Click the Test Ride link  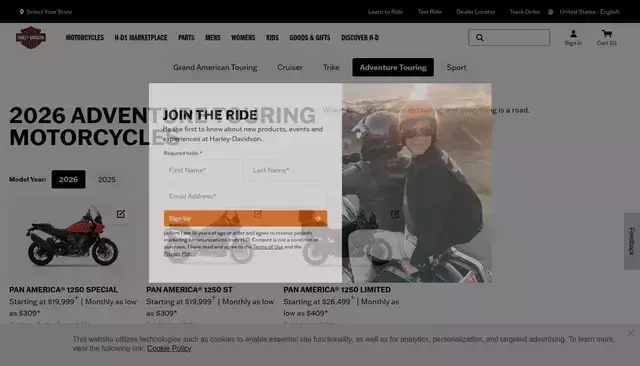[429, 12]
